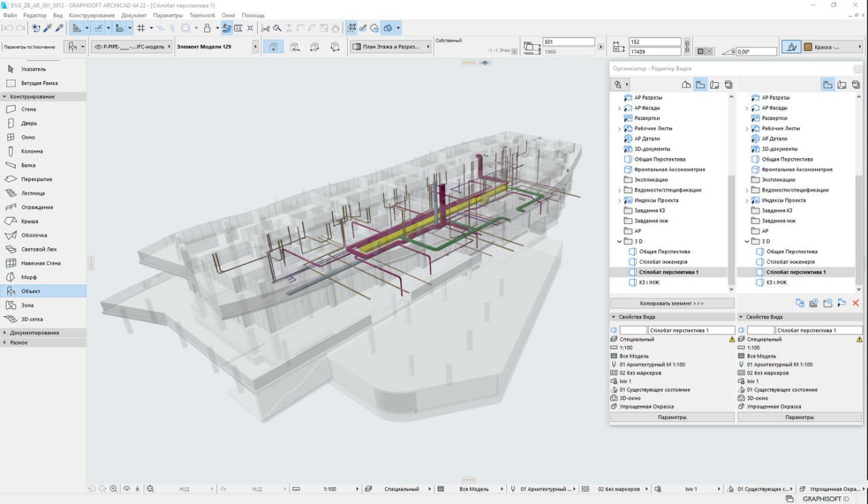The image size is (868, 504).
Task: Select the Стена (Wall) tool
Action: point(28,109)
